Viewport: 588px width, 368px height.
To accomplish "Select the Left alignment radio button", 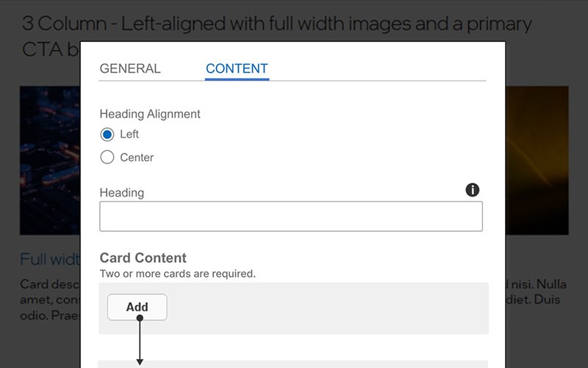I will (107, 134).
